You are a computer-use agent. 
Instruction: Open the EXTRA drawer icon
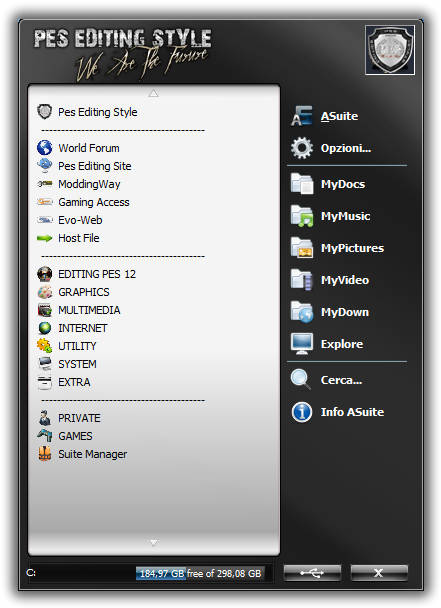[x=45, y=382]
